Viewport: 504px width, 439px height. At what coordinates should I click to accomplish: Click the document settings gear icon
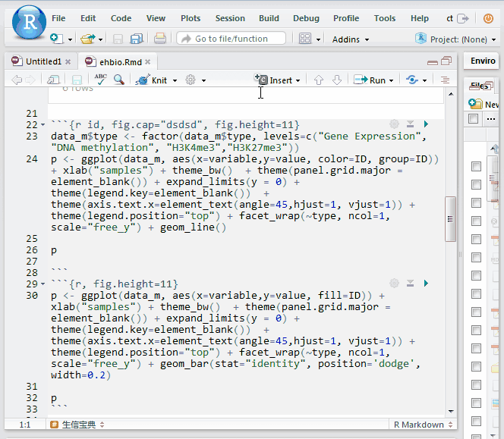coord(191,80)
